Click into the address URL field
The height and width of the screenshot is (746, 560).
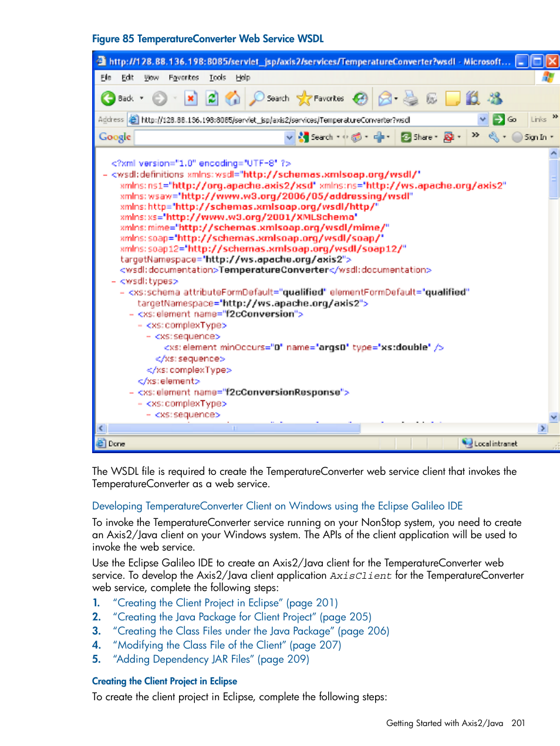(x=308, y=120)
